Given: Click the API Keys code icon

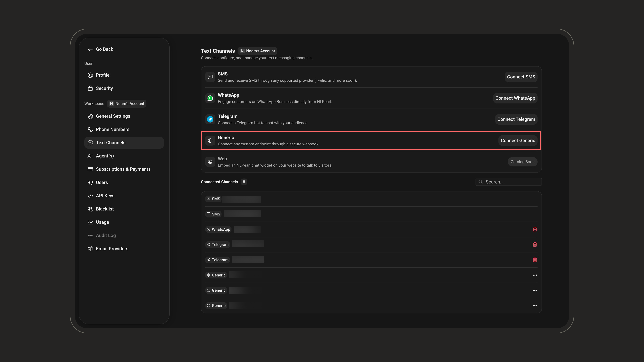Looking at the screenshot, I should click(90, 196).
